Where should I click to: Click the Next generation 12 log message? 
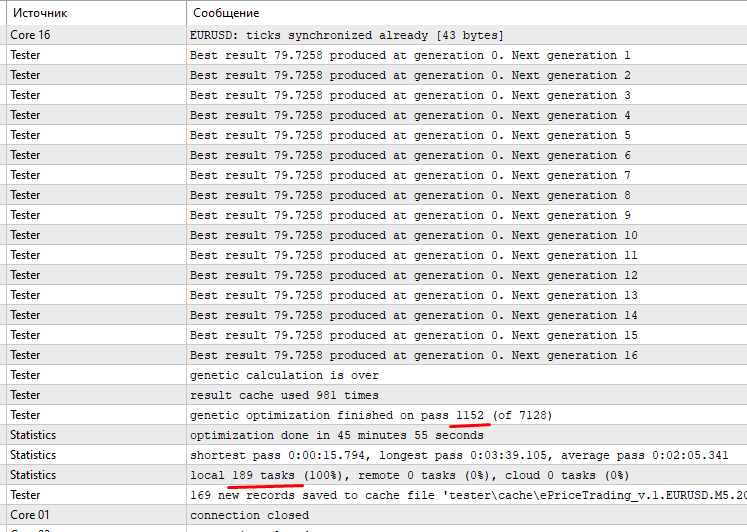click(414, 275)
